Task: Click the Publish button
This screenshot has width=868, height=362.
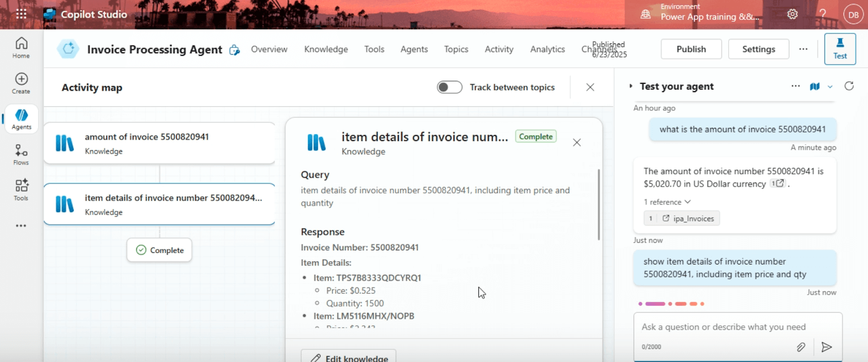Action: click(691, 49)
